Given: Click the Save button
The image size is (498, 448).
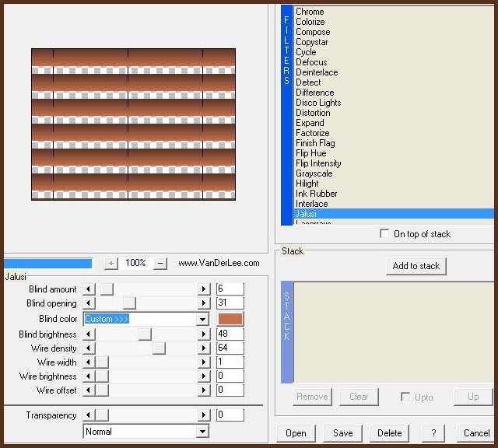Looking at the screenshot, I should click(342, 433).
